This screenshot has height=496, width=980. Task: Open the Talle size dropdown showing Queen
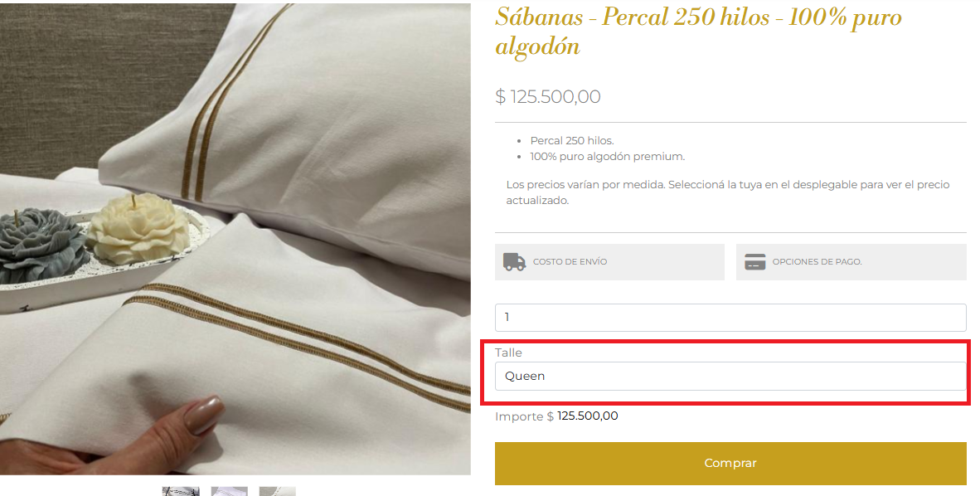[x=730, y=376]
